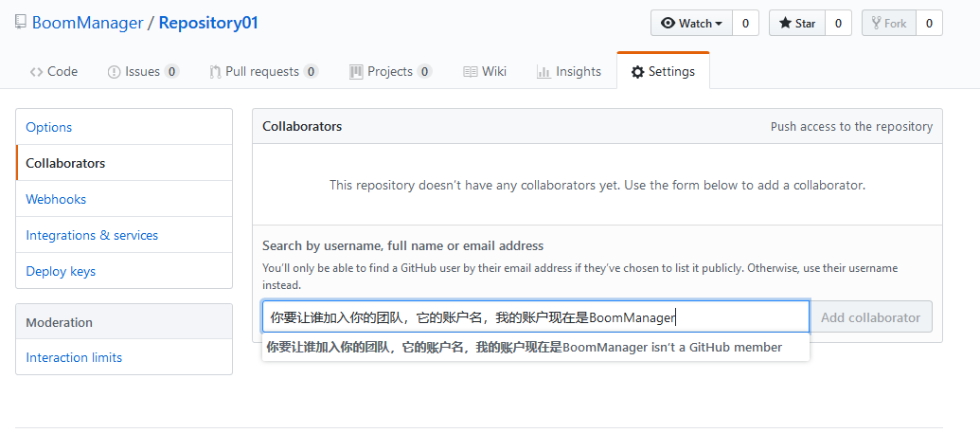980x433 pixels.
Task: Click the Projects board icon
Action: pos(356,72)
